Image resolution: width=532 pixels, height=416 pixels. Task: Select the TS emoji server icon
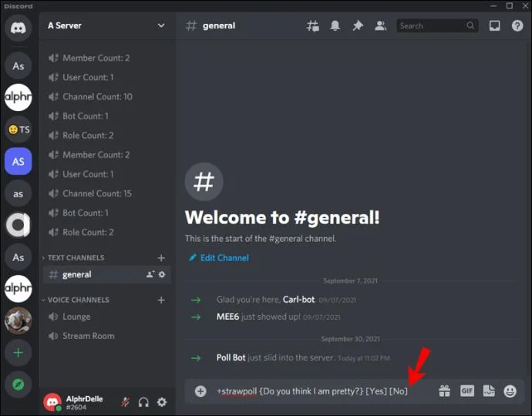point(19,129)
